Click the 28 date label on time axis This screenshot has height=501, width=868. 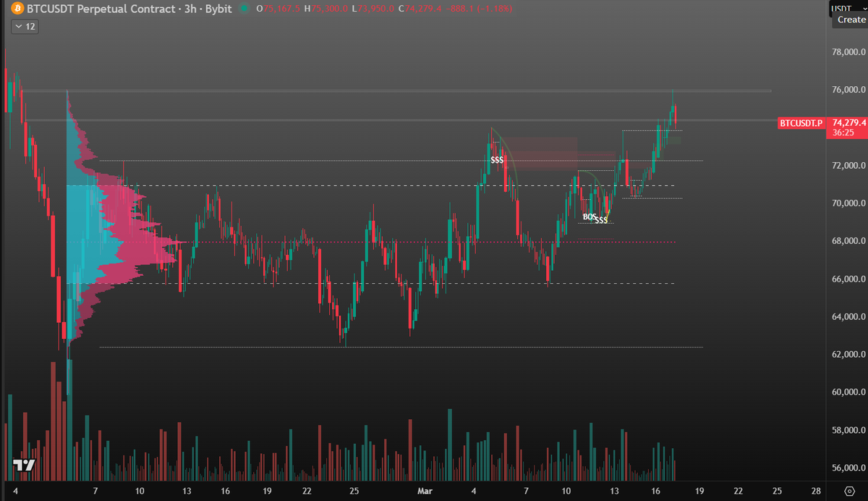[x=817, y=491]
